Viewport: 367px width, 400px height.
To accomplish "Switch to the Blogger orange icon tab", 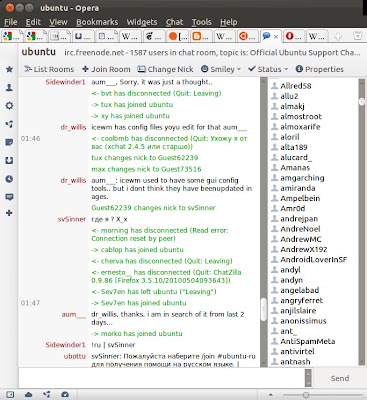I will (201, 36).
